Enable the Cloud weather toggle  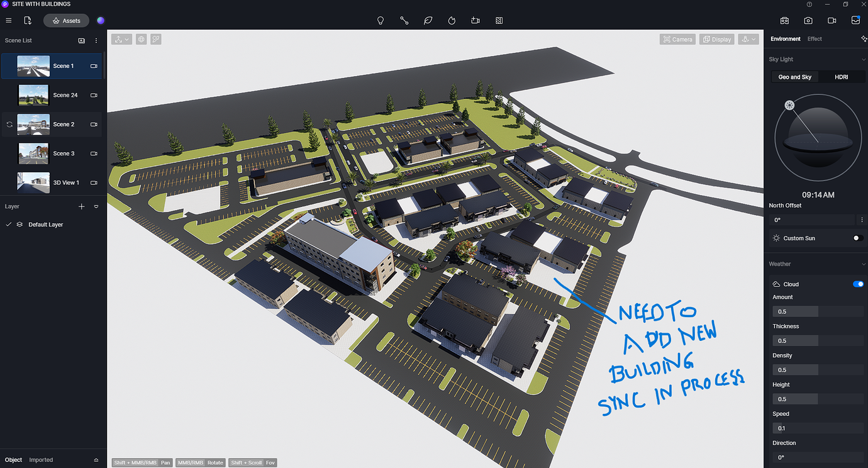click(858, 284)
